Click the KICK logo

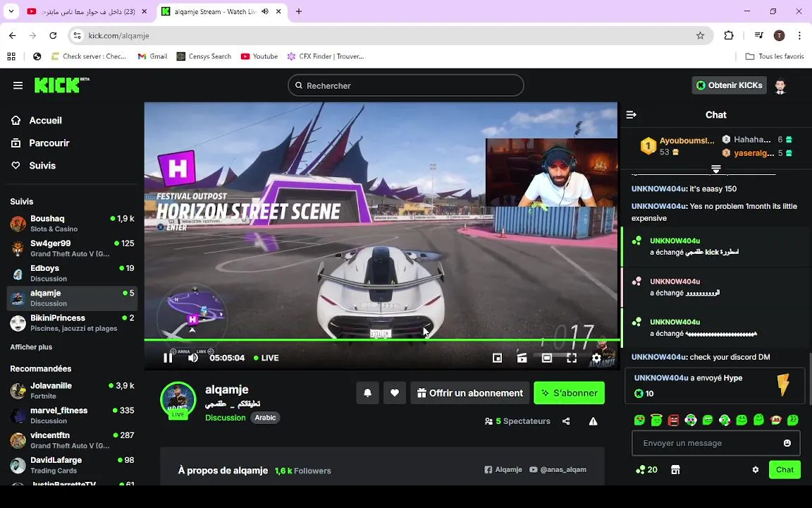(61, 85)
